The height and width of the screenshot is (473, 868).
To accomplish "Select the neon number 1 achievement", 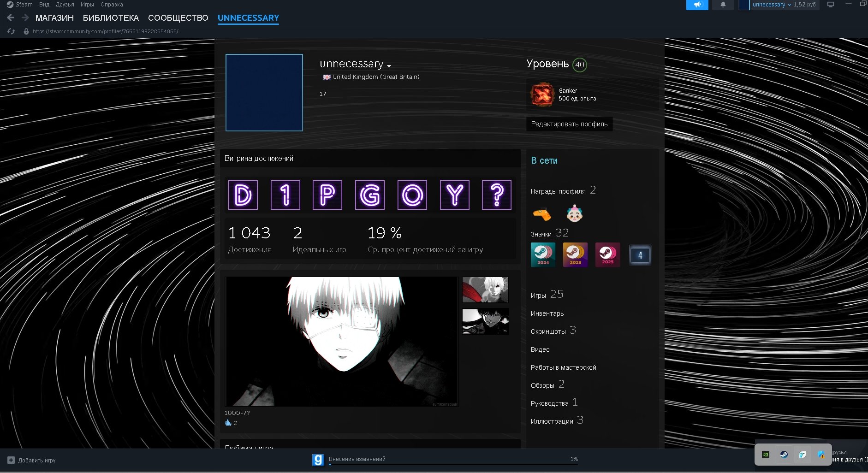I will point(285,195).
